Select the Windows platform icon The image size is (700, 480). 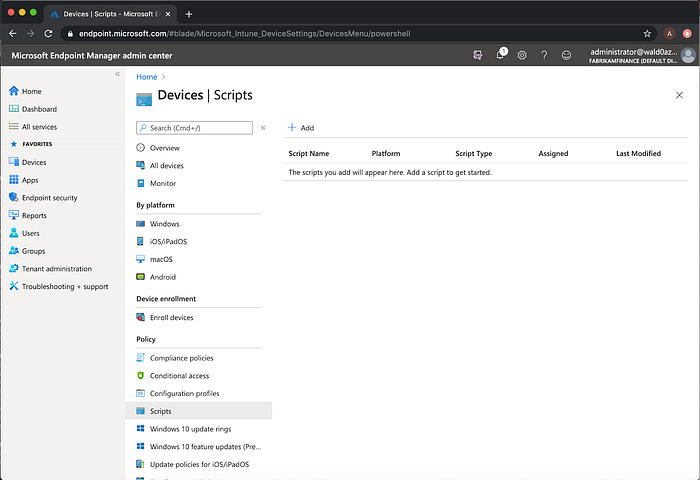141,224
